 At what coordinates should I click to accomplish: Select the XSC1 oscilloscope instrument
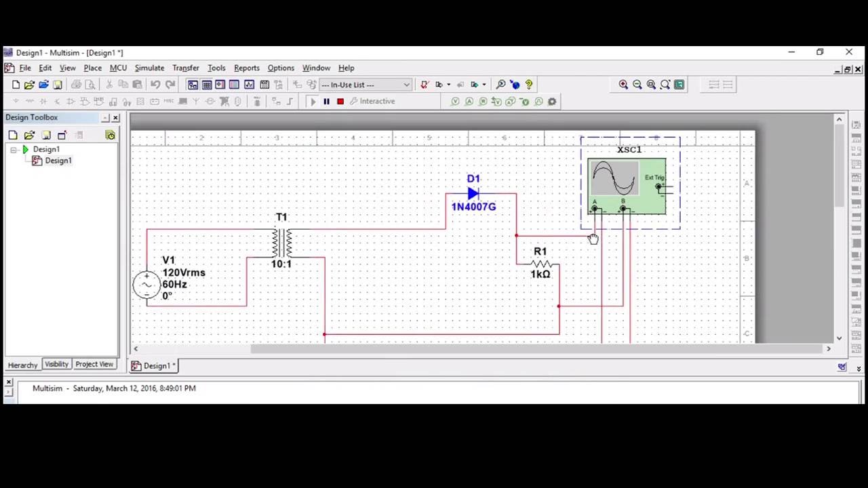point(627,186)
